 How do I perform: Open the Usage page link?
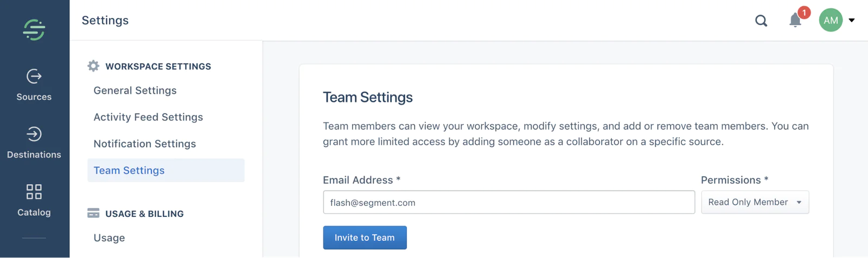(x=109, y=238)
